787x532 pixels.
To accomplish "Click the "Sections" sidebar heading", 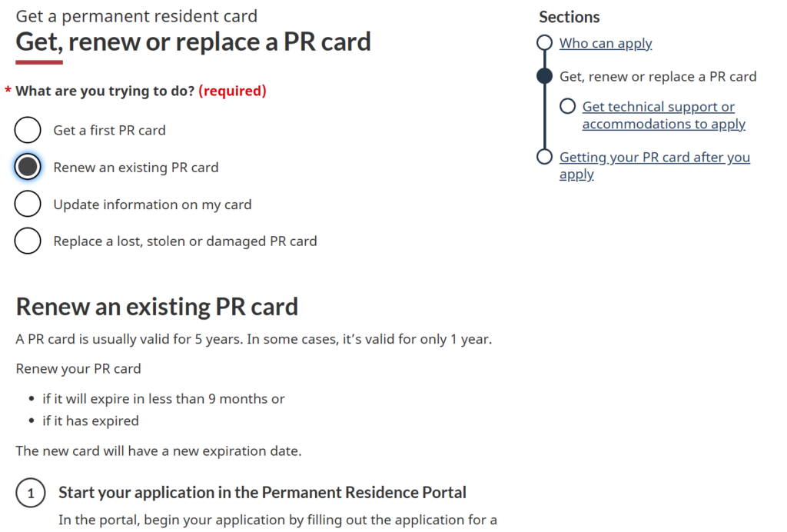I will (569, 17).
